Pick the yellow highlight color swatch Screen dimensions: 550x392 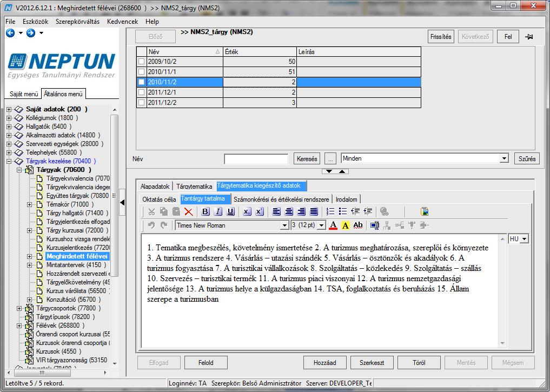point(346,225)
